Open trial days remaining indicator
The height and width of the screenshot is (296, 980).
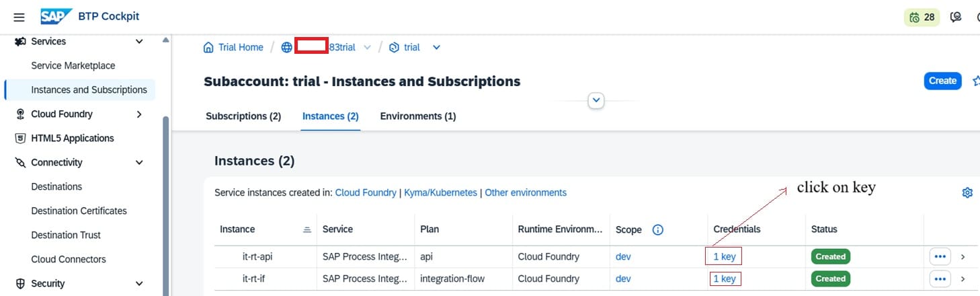[922, 17]
